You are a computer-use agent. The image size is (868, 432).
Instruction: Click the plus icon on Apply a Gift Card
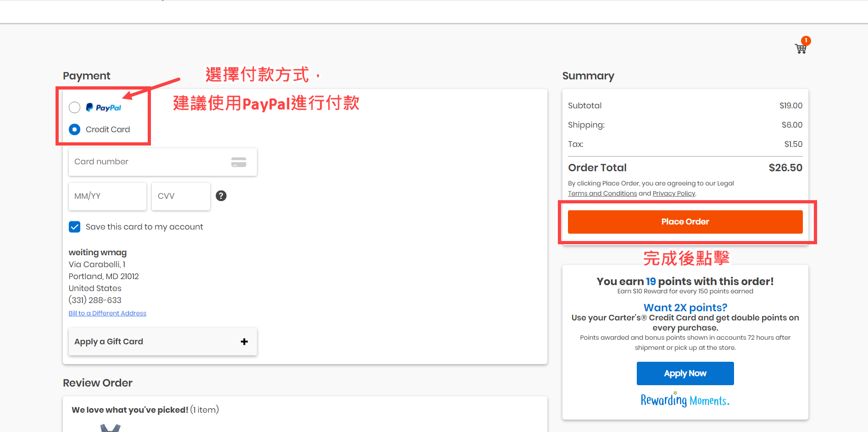(244, 342)
